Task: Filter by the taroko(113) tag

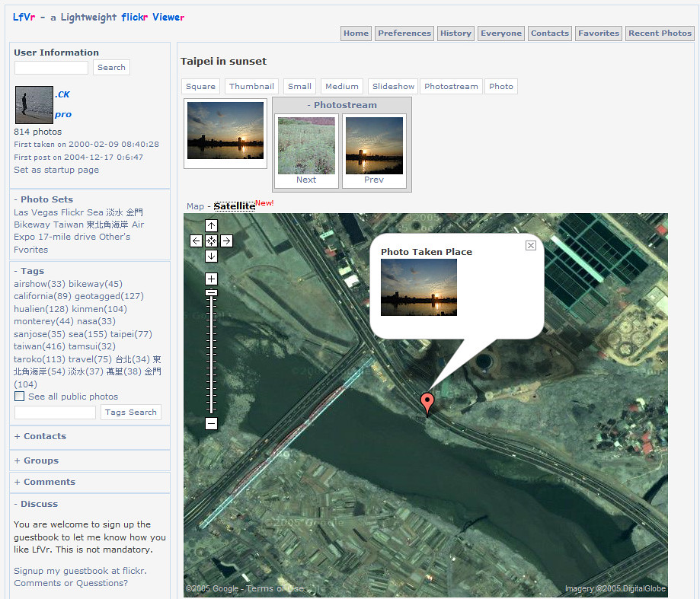Action: (x=40, y=359)
